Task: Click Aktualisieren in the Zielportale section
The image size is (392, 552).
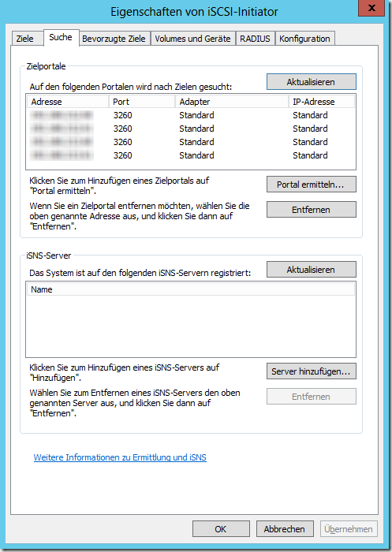Action: coord(311,82)
